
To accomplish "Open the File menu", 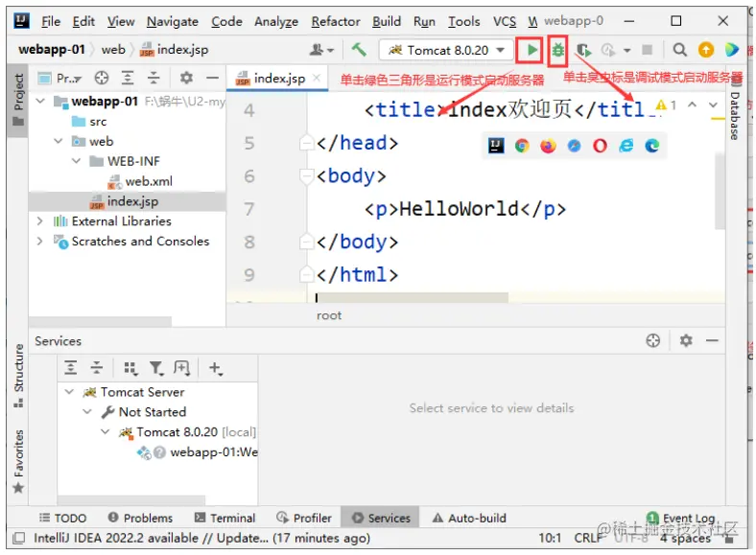I will coord(51,22).
